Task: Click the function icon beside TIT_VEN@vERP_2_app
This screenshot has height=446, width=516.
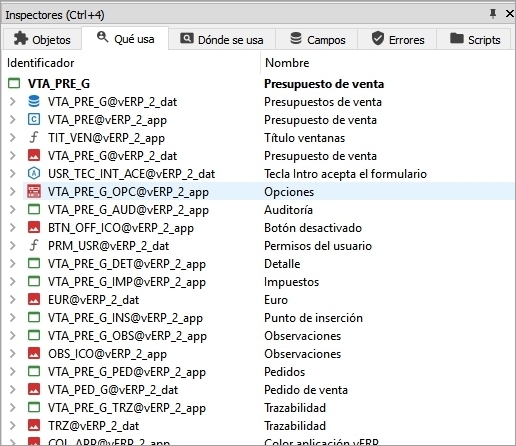Action: click(34, 137)
